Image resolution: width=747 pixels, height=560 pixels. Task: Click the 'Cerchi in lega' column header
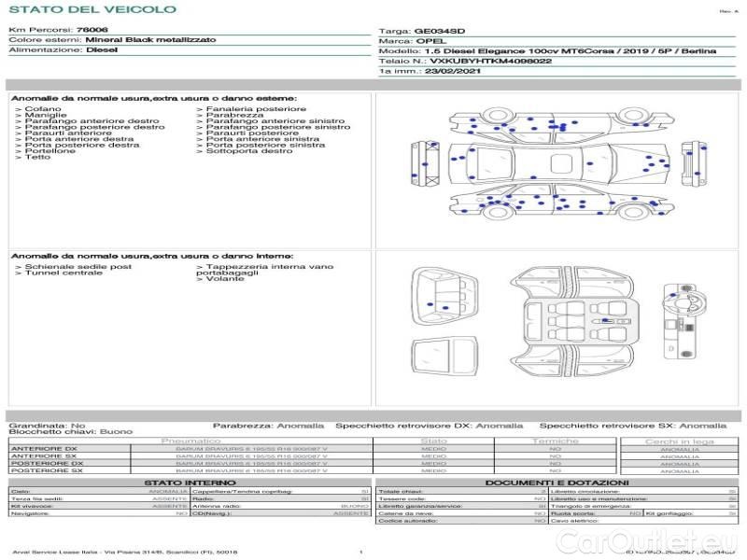pos(679,441)
